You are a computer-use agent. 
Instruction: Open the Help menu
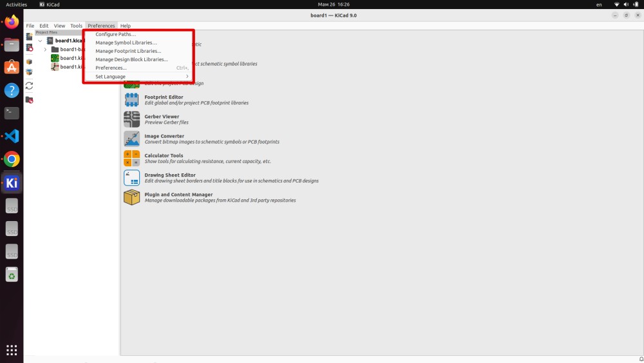point(126,26)
